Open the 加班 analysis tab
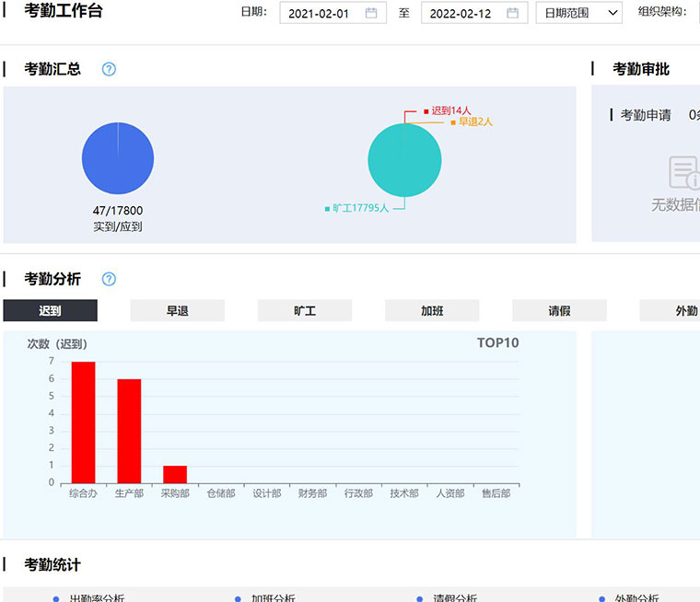The height and width of the screenshot is (602, 700). point(432,311)
